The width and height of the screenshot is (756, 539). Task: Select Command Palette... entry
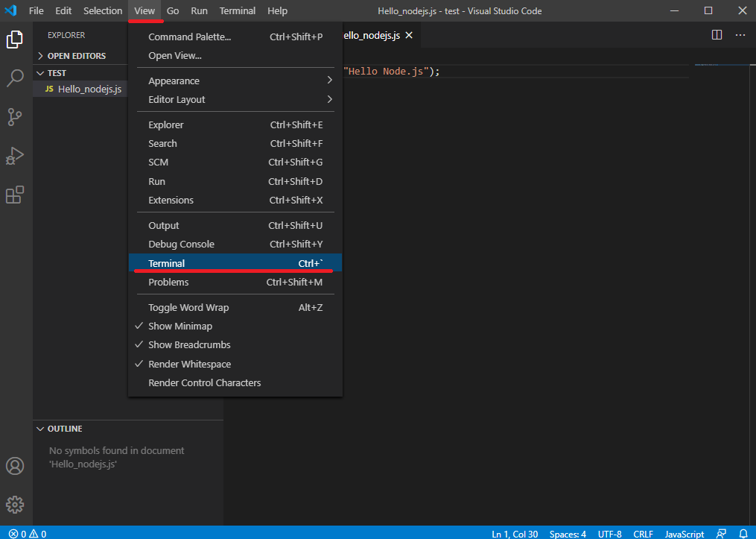tap(235, 37)
